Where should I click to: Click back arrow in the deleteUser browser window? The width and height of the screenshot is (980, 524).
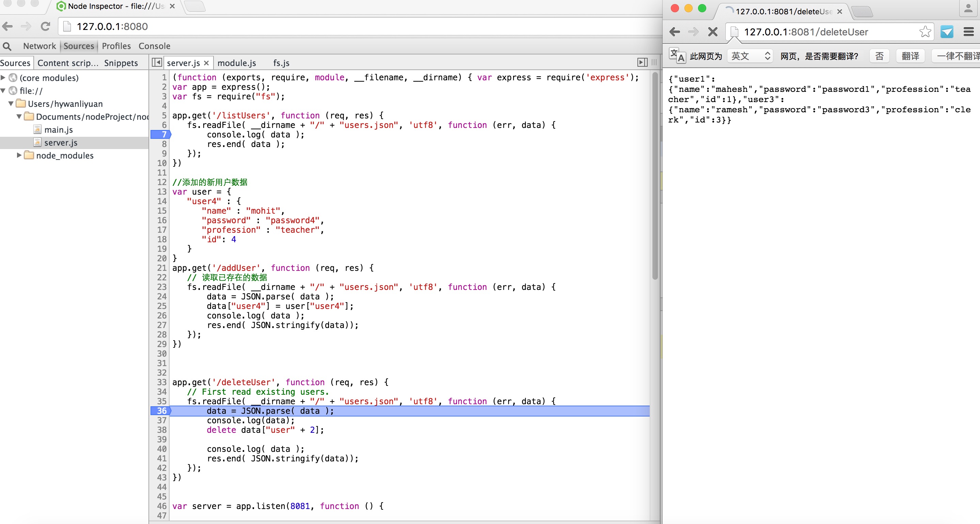675,32
